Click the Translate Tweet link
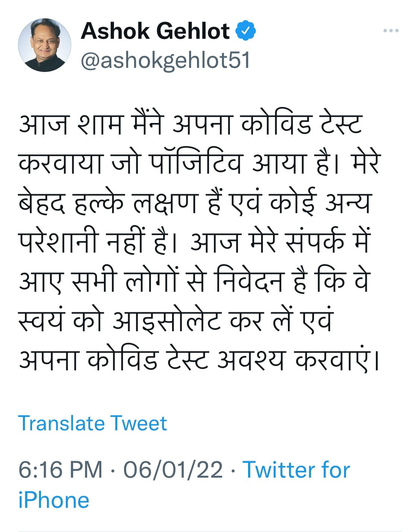This screenshot has width=419, height=532. click(92, 423)
